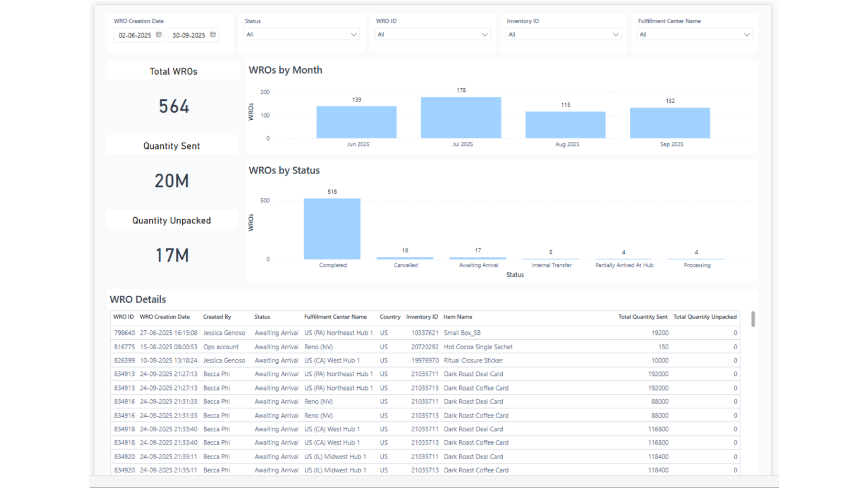Select the Completed status bar
The image size is (868, 488).
332,229
